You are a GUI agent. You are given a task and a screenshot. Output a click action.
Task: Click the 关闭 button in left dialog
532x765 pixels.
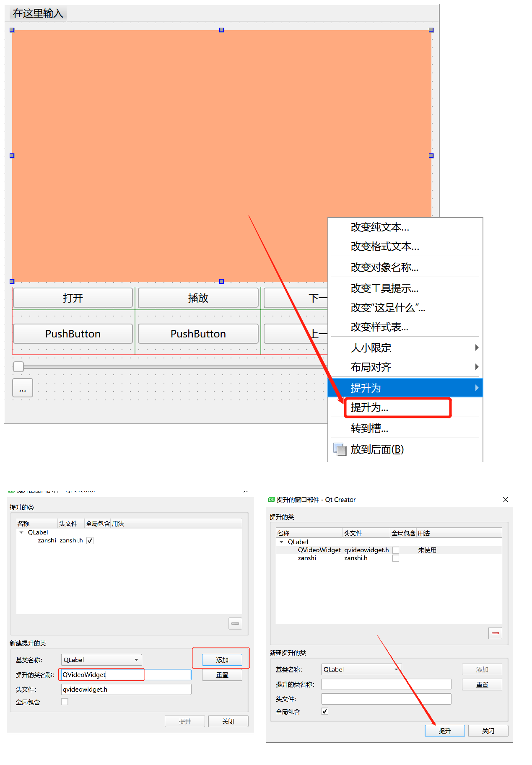click(228, 721)
